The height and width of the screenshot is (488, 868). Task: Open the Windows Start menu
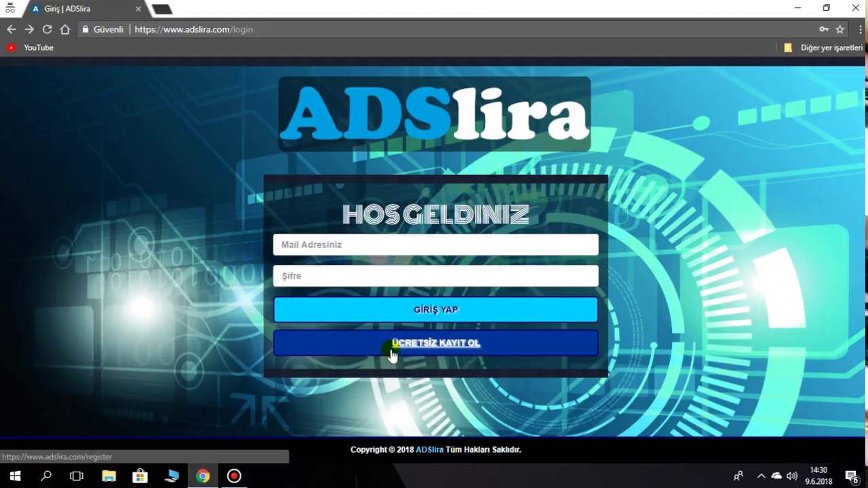(x=15, y=476)
